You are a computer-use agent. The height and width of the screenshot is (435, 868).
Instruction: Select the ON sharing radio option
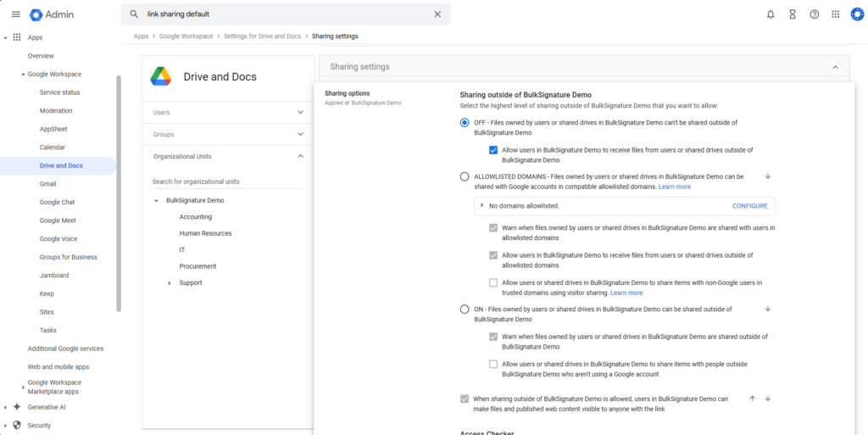(x=464, y=310)
